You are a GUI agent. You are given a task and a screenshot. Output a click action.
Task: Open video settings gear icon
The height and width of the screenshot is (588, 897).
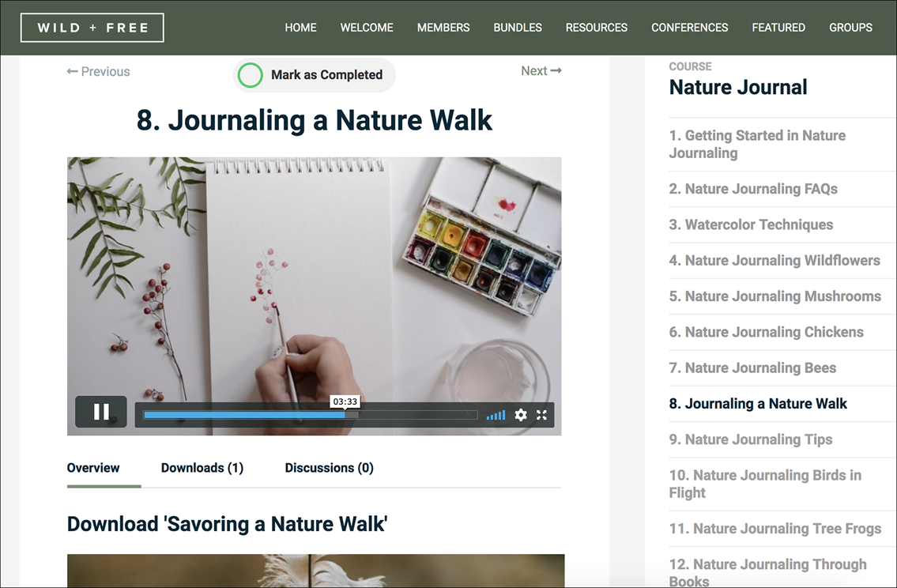(x=521, y=415)
